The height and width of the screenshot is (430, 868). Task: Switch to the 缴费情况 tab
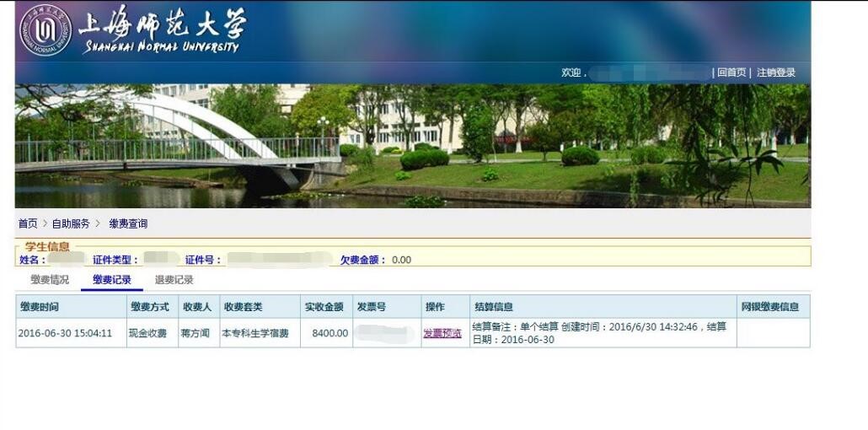(x=50, y=280)
